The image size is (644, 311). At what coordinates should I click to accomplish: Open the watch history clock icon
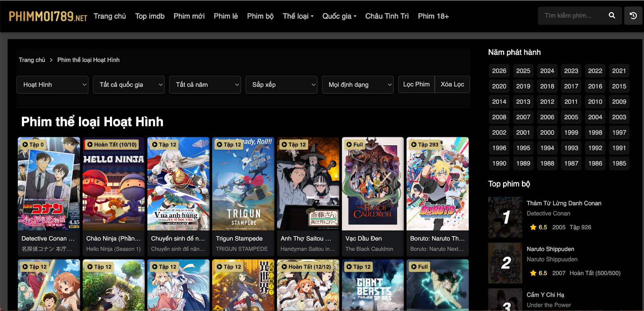click(633, 16)
